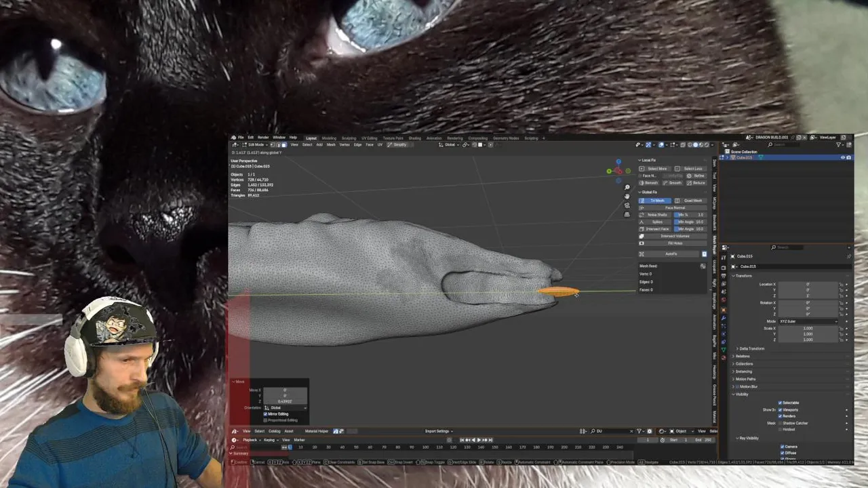868x488 pixels.
Task: Toggle the overlays icon in header
Action: [x=661, y=144]
